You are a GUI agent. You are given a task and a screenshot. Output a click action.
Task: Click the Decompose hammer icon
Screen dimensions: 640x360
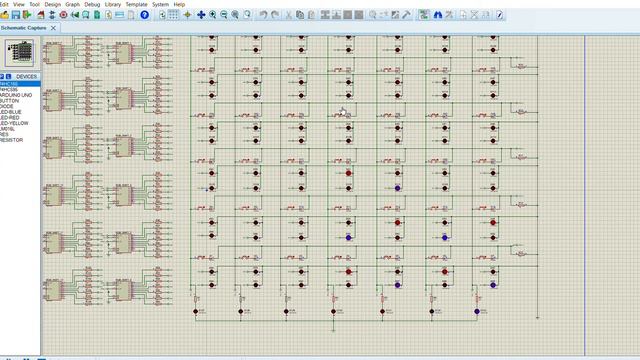coord(406,15)
